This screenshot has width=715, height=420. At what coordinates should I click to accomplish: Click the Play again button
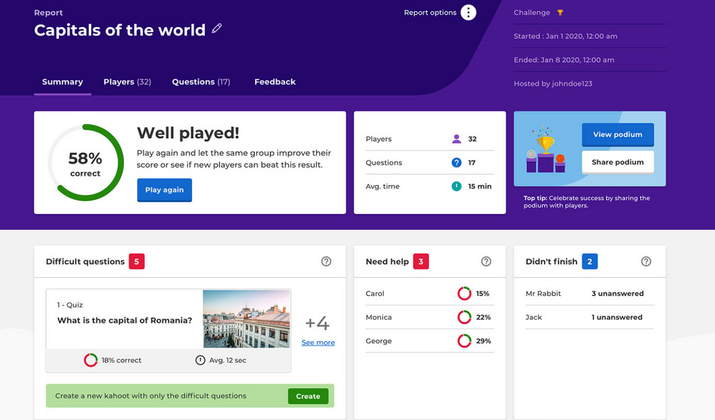pos(165,190)
